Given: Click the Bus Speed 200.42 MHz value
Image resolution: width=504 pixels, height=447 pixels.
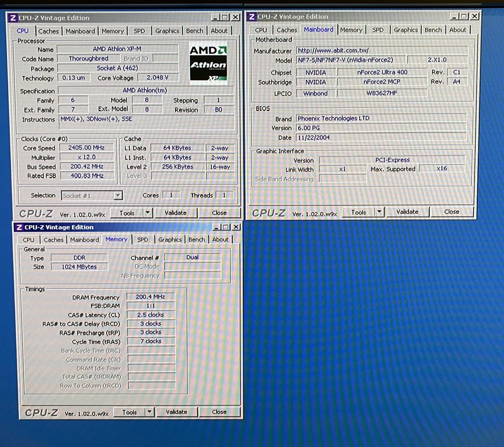Looking at the screenshot, I should click(86, 167).
